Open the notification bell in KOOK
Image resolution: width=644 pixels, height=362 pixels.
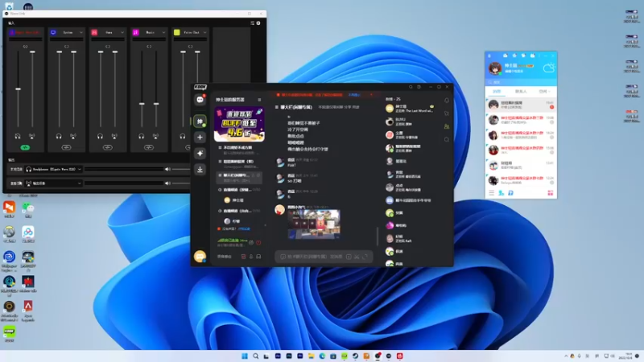click(x=447, y=100)
